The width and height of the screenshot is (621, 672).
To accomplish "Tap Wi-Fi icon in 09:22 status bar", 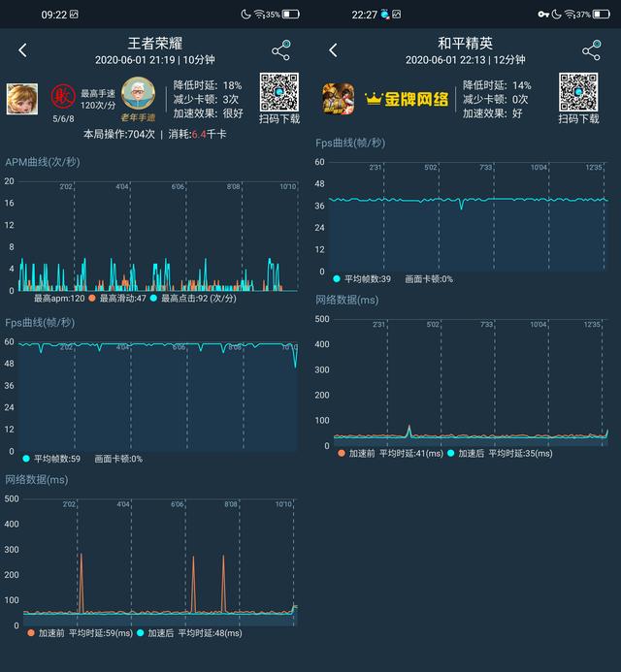I will (x=259, y=15).
